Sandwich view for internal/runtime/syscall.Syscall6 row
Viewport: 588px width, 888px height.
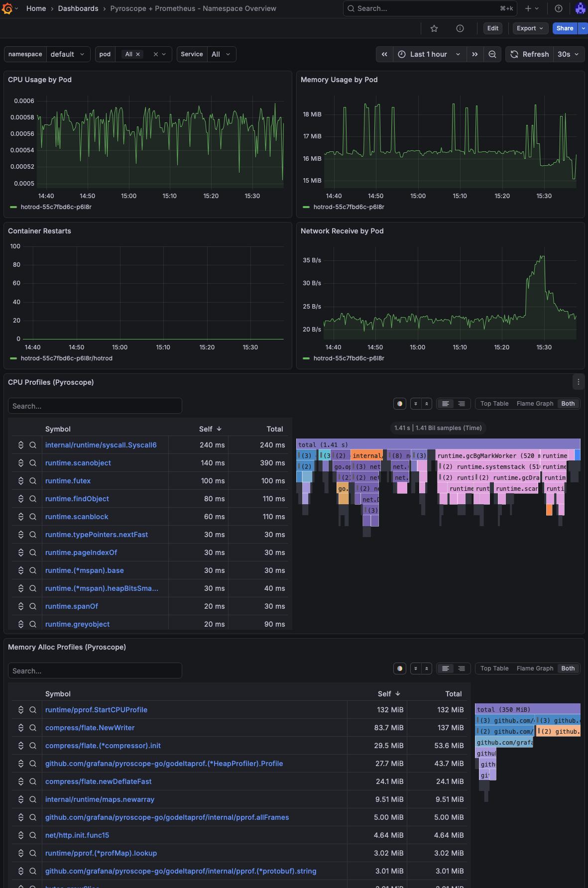coord(21,445)
